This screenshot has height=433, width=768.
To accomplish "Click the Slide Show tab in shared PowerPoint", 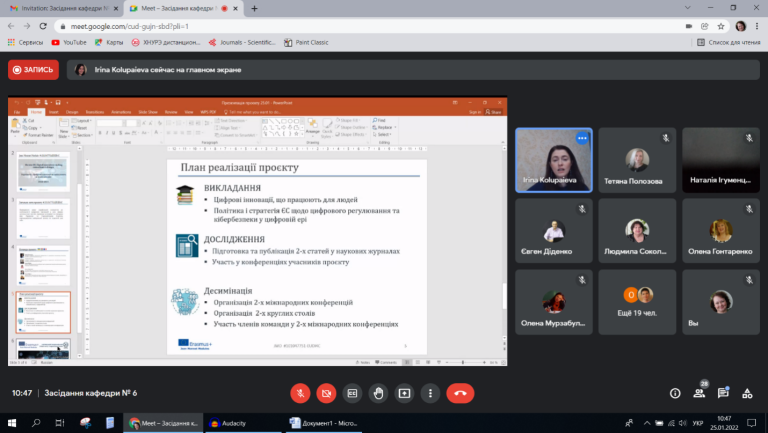I will 148,112.
